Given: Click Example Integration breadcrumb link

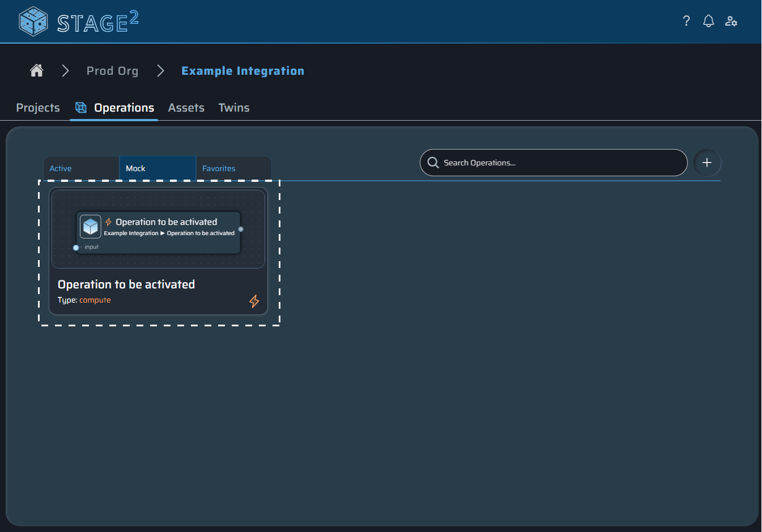Looking at the screenshot, I should (x=242, y=71).
